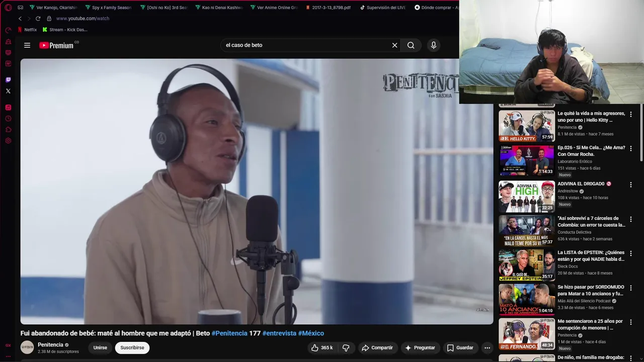Open X (Twitter) panel in sidebar
The image size is (644, 362).
click(8, 91)
